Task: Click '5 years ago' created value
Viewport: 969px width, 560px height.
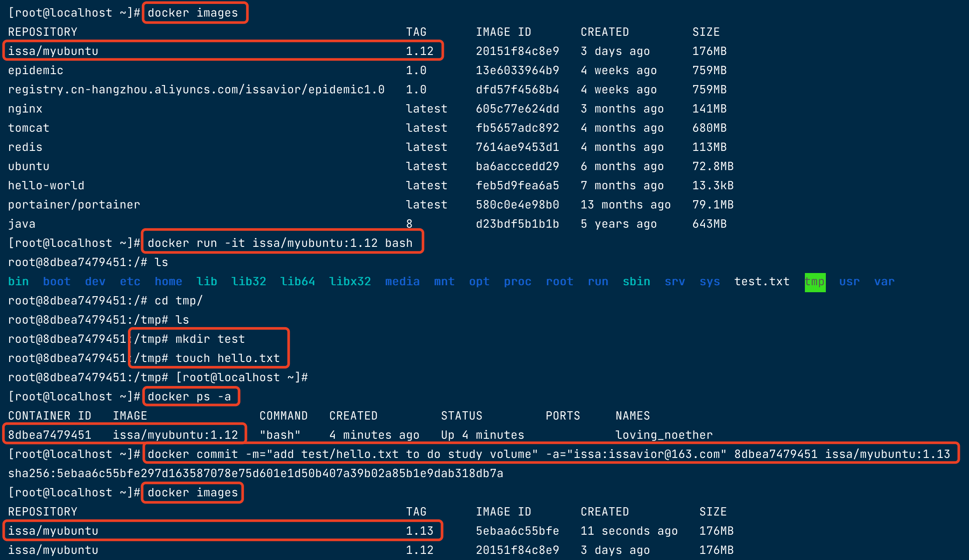Action: point(619,224)
